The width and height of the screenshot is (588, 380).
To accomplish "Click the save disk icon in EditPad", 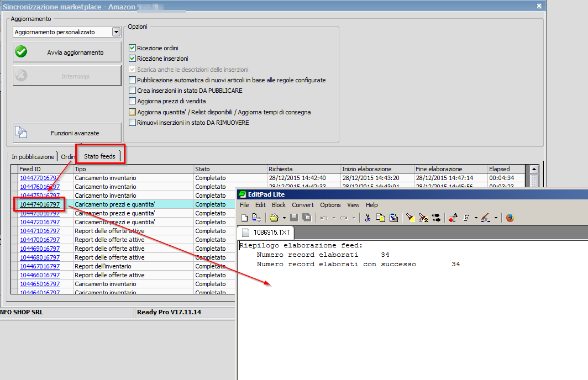I will click(x=294, y=218).
